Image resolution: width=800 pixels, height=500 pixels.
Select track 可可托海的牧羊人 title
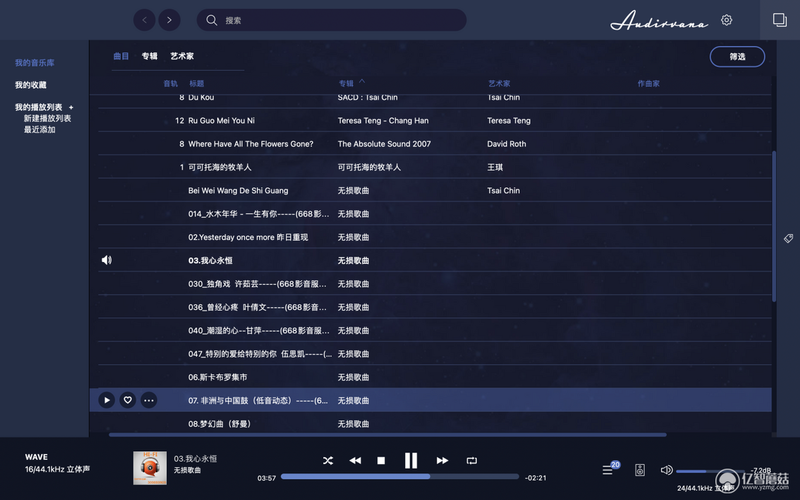tap(220, 167)
